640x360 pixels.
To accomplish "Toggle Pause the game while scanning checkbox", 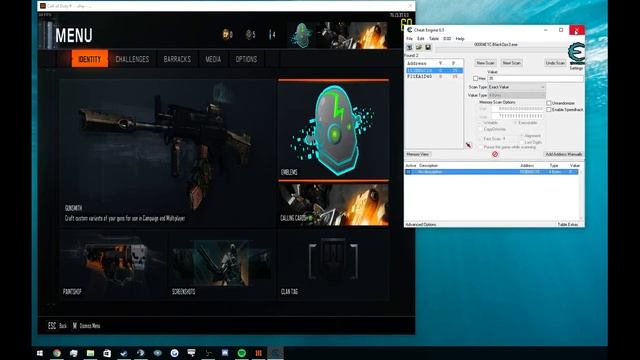I will [x=481, y=147].
